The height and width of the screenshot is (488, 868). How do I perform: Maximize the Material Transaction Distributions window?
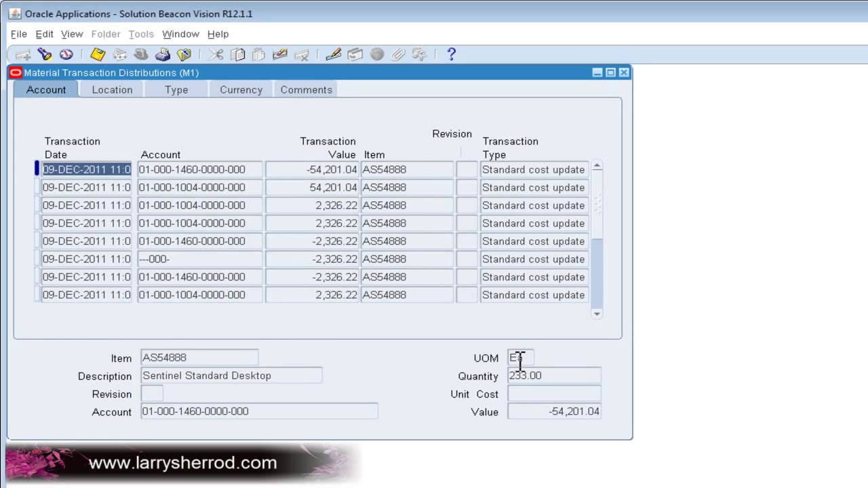[x=610, y=73]
